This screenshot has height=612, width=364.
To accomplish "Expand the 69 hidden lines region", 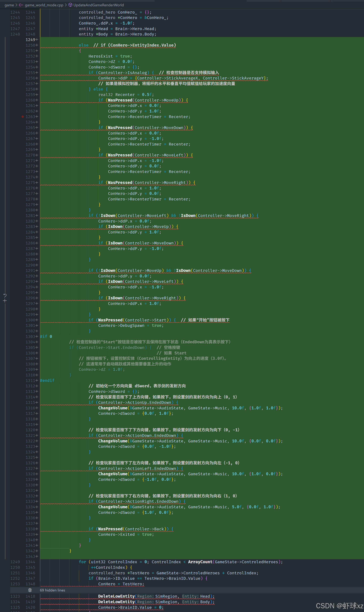I will pos(52,590).
